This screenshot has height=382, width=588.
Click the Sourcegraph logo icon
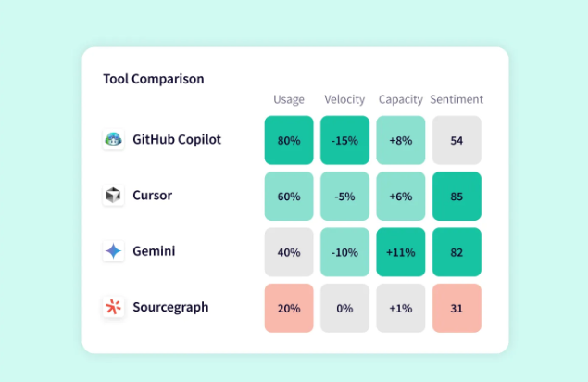pyautogui.click(x=113, y=308)
